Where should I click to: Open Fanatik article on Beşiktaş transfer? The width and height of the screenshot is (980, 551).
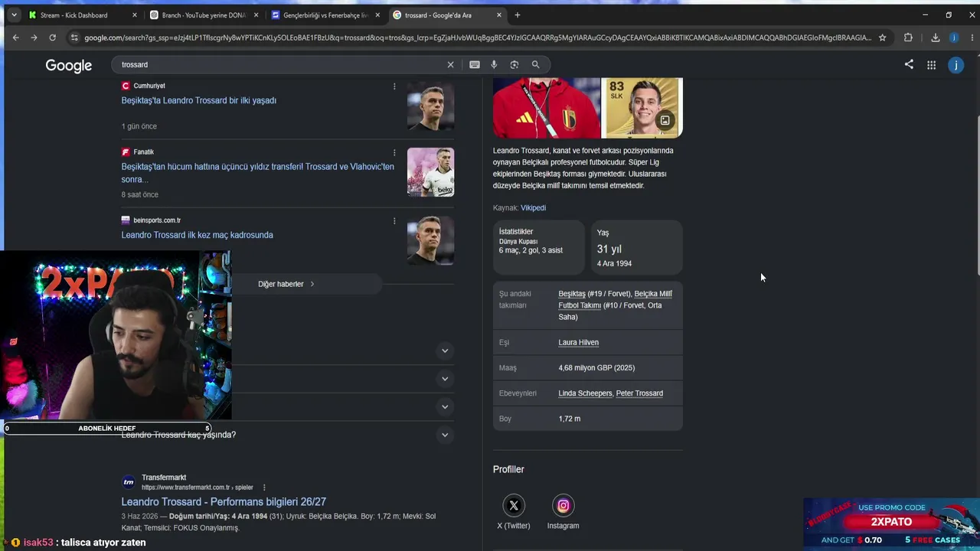tap(258, 173)
